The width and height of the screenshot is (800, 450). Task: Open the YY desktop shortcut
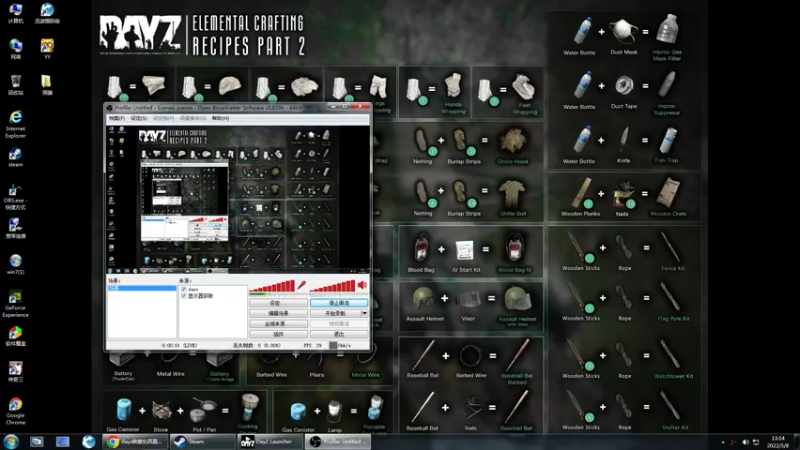(x=47, y=49)
